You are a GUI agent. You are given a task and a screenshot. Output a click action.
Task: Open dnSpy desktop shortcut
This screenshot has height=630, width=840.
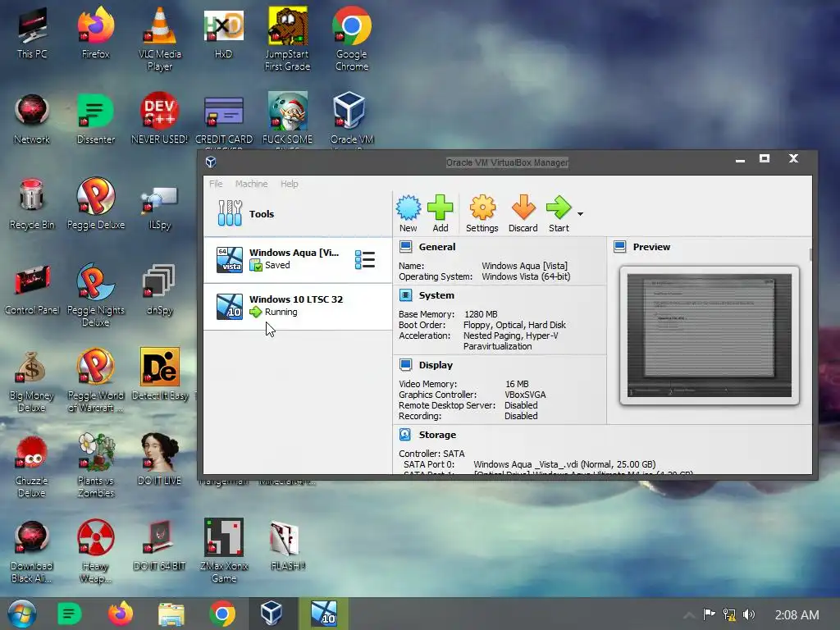pyautogui.click(x=160, y=290)
